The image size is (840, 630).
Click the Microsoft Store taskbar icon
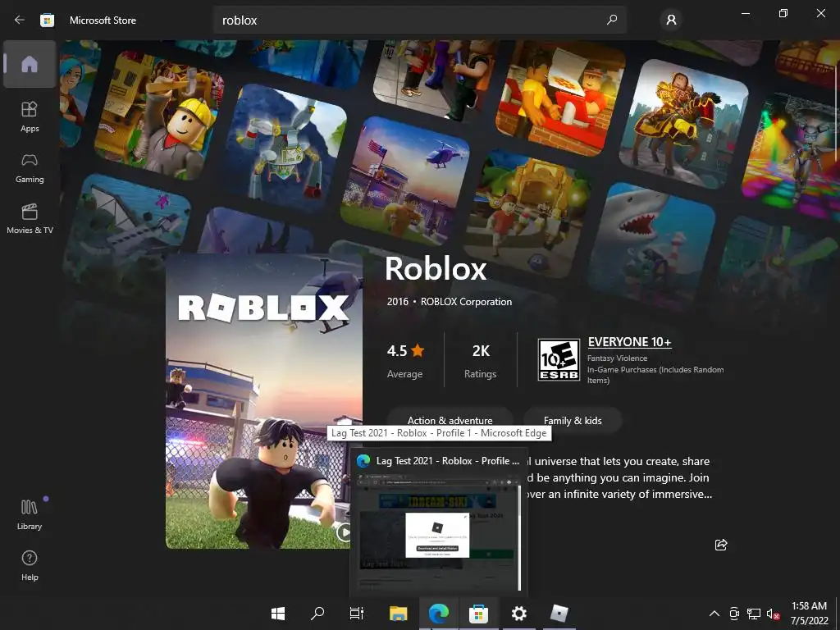coord(478,614)
